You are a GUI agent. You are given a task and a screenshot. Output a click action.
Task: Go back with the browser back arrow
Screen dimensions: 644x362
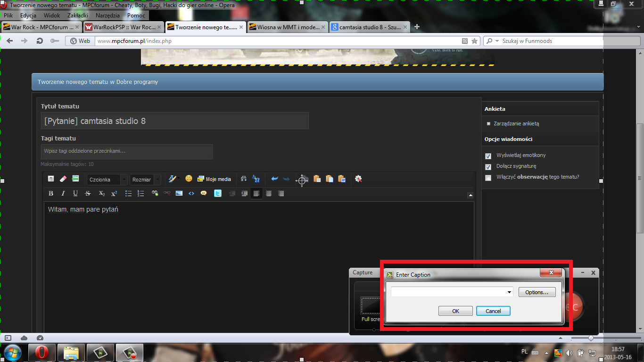coord(10,41)
